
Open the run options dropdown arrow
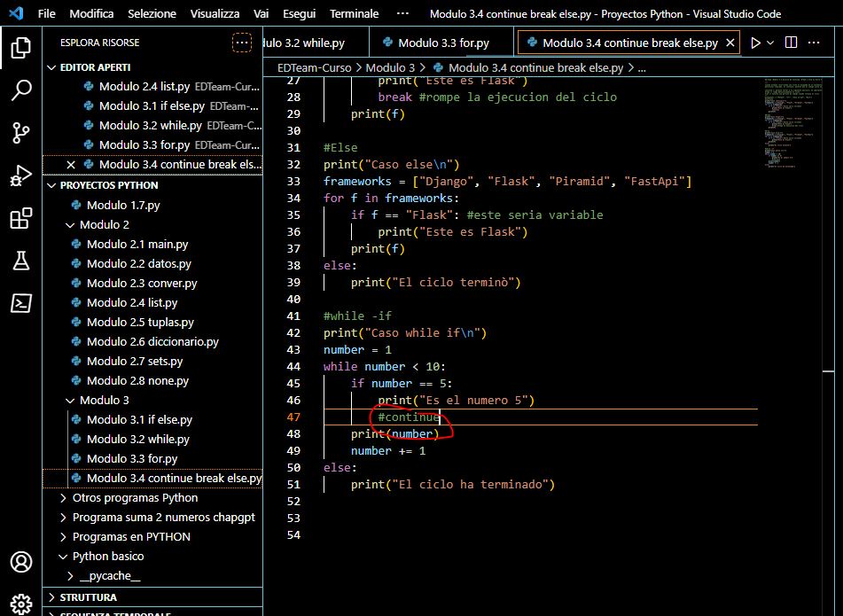770,43
